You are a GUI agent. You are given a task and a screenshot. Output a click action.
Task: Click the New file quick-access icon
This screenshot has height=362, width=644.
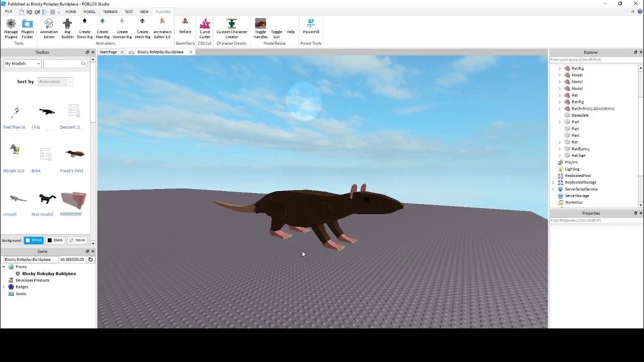pyautogui.click(x=22, y=12)
